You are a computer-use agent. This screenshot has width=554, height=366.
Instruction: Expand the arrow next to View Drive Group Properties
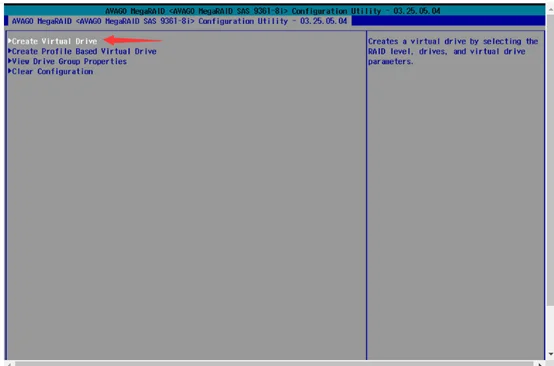pos(10,61)
